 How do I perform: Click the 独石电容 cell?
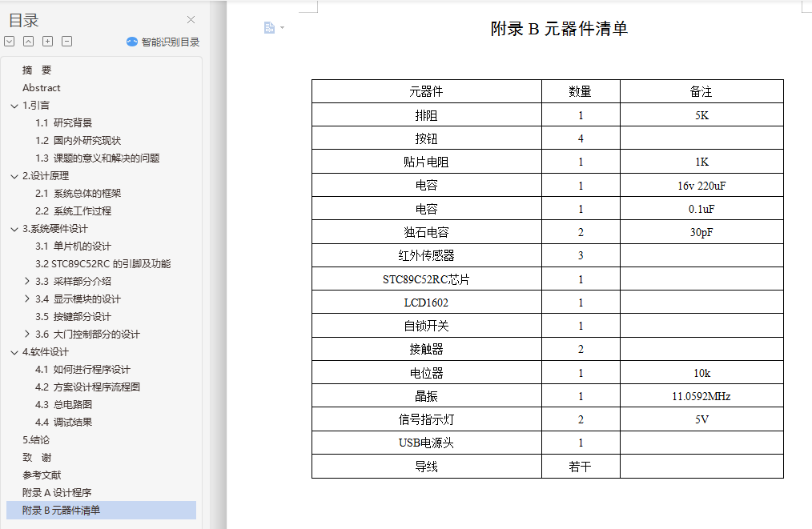pyautogui.click(x=427, y=232)
